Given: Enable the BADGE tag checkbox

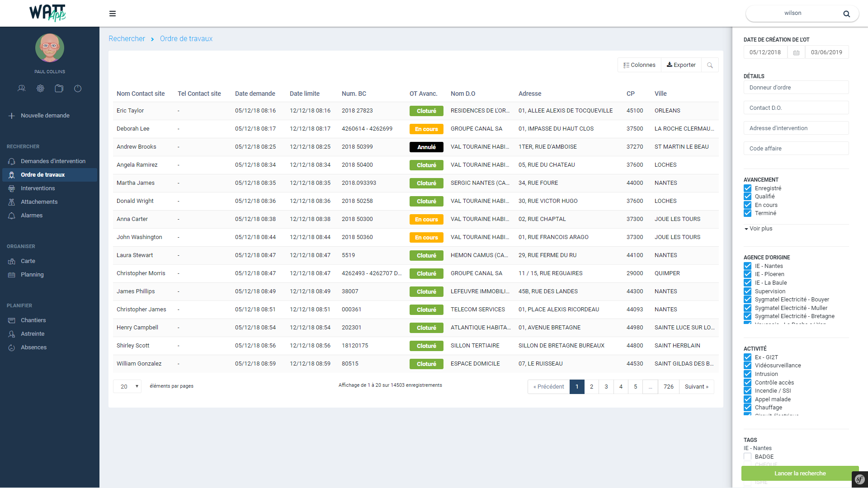Looking at the screenshot, I should 748,457.
